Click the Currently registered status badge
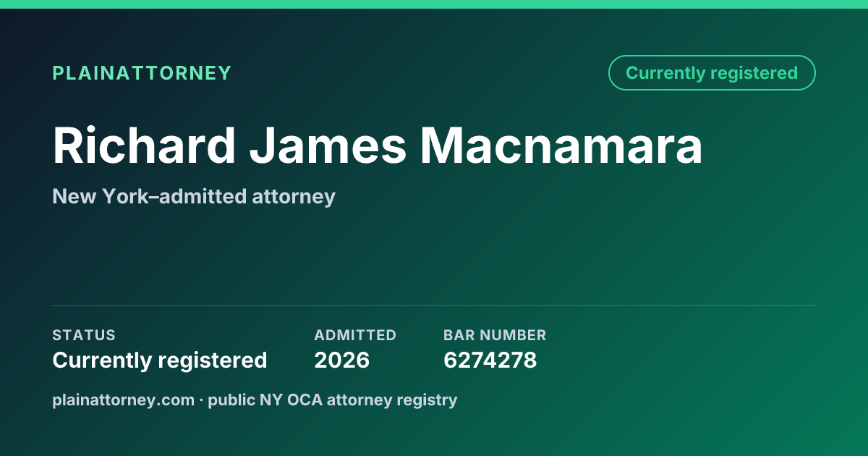 (712, 73)
